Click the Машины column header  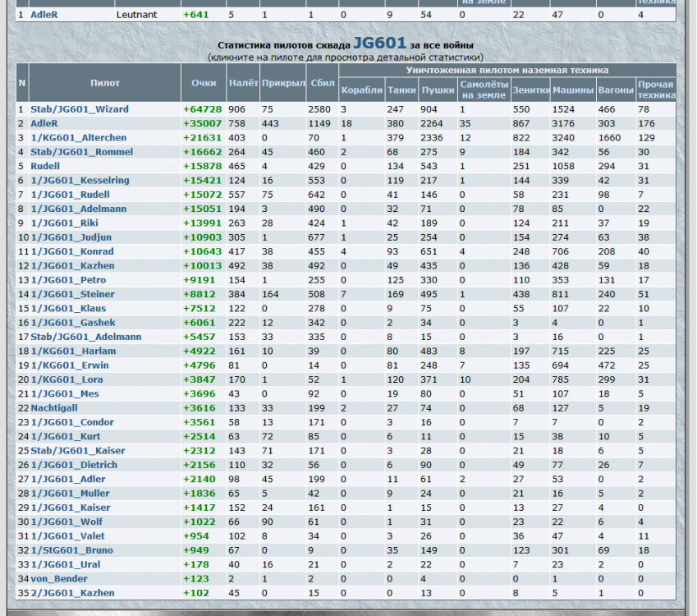point(573,90)
